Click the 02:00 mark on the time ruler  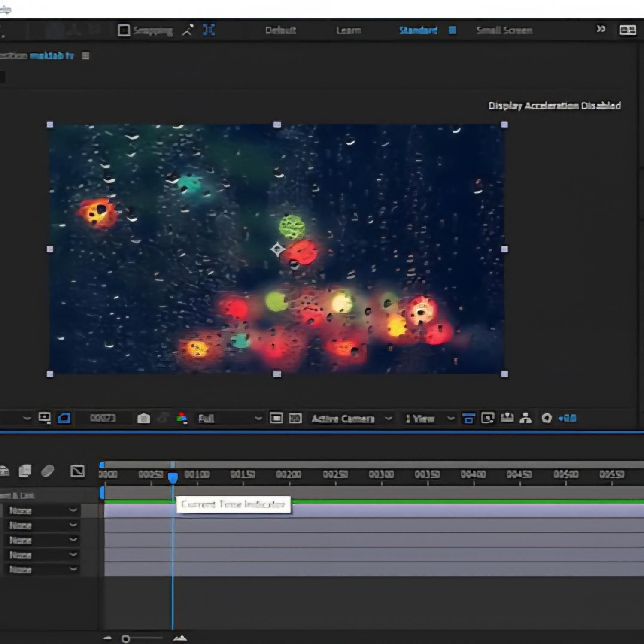pos(289,474)
